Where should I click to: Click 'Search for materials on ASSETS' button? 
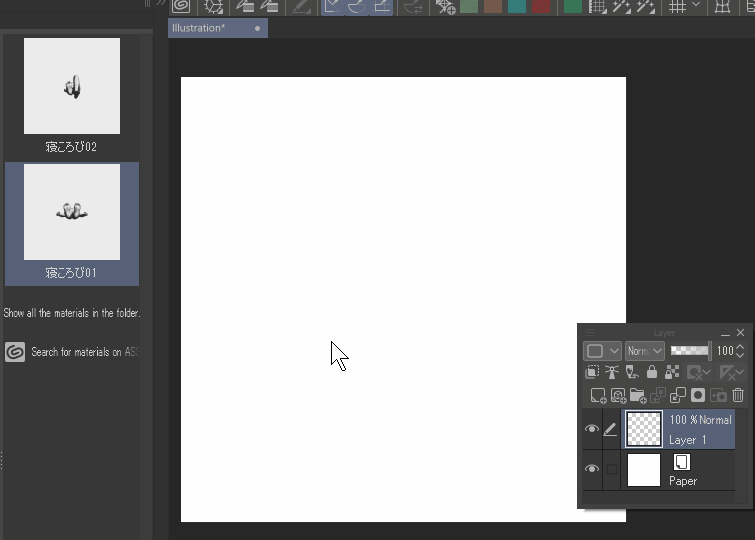[x=72, y=352]
